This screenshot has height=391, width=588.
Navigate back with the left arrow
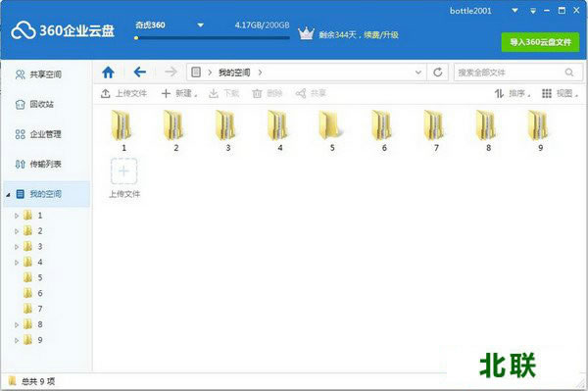coord(139,72)
